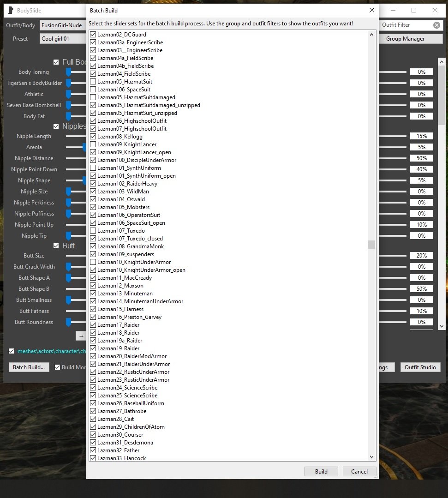Viewport: 448px width, 498px height.
Task: Check the Lazman05_HazmatSuit checkbox
Action: 93,82
